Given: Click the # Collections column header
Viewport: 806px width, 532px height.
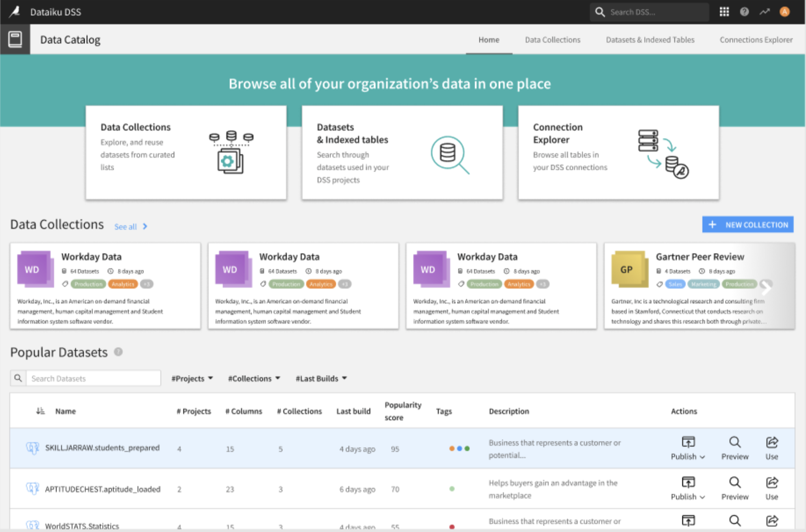Looking at the screenshot, I should [x=299, y=411].
